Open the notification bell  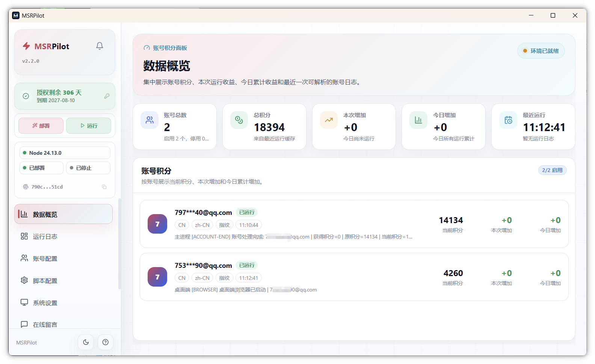coord(100,46)
